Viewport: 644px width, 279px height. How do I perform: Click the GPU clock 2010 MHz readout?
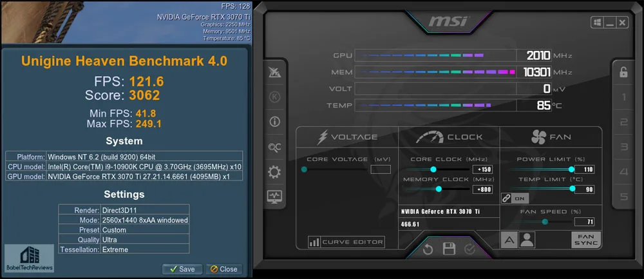[x=538, y=55]
